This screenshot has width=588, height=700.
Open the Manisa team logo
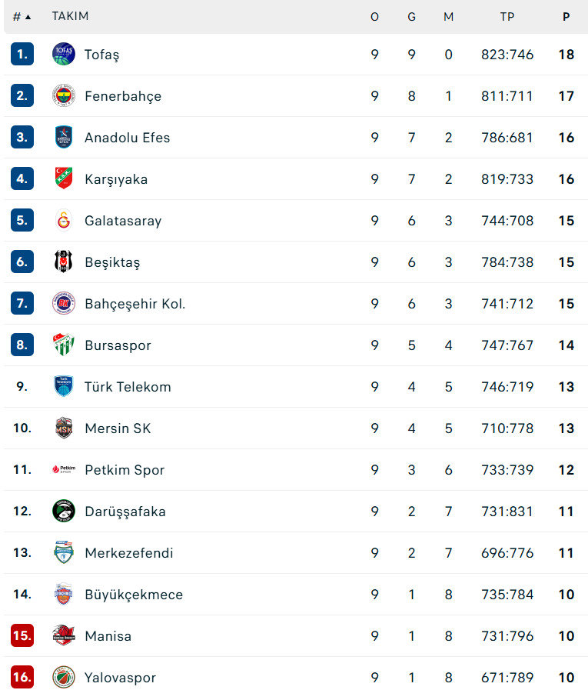63,635
